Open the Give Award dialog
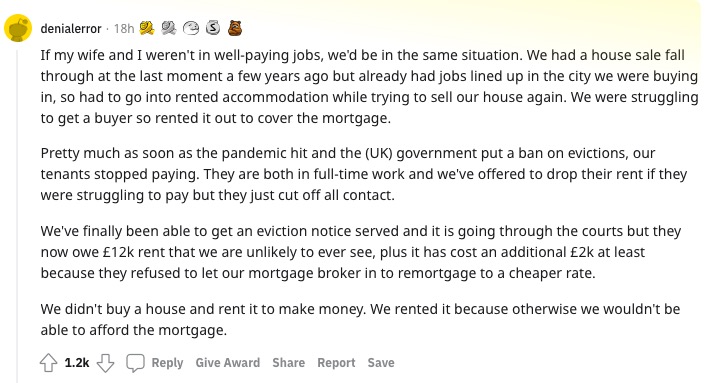 click(228, 363)
